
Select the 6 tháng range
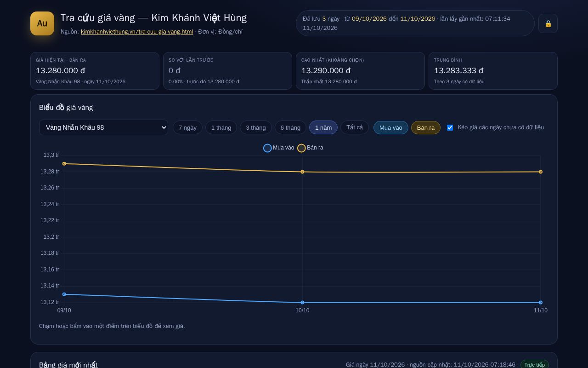pyautogui.click(x=290, y=127)
